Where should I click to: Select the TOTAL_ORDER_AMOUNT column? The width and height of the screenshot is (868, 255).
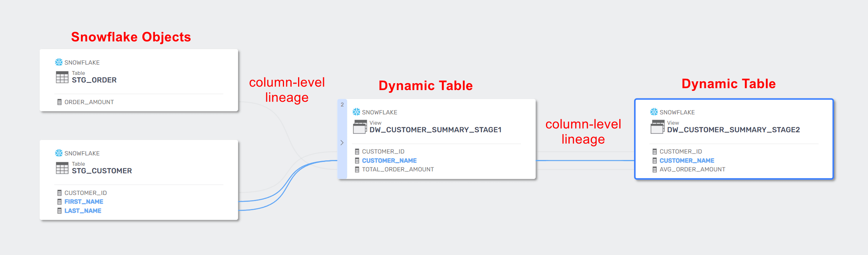pos(398,169)
